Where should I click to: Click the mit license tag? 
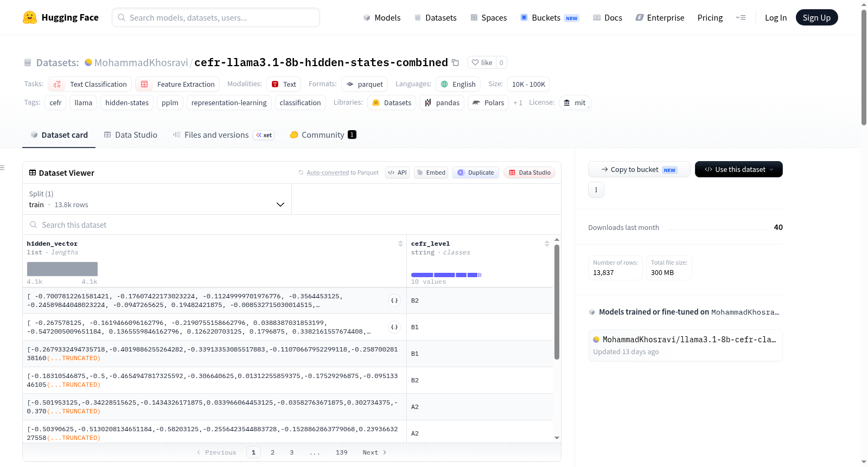point(575,103)
